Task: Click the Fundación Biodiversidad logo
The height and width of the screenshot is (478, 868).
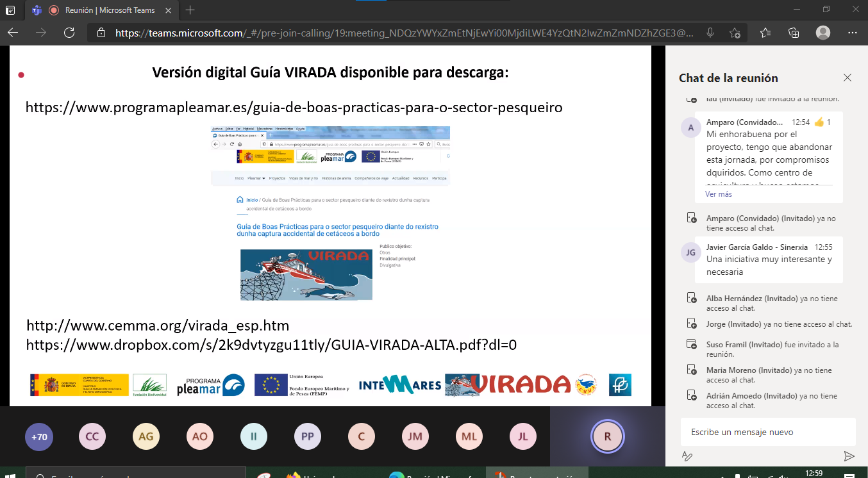Action: coord(149,385)
